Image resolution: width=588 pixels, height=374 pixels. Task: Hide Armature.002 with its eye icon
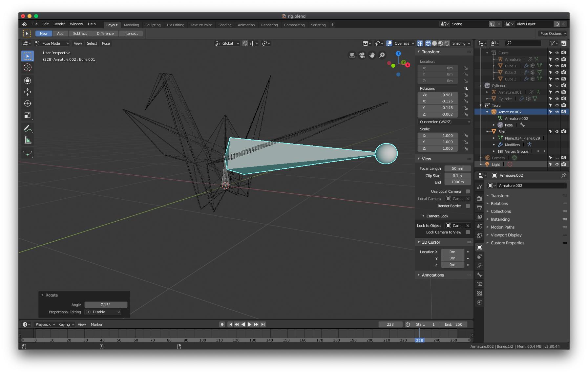(557, 112)
